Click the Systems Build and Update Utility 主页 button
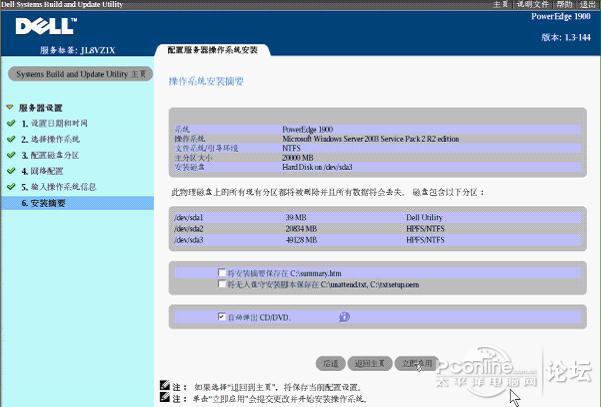 tap(77, 74)
